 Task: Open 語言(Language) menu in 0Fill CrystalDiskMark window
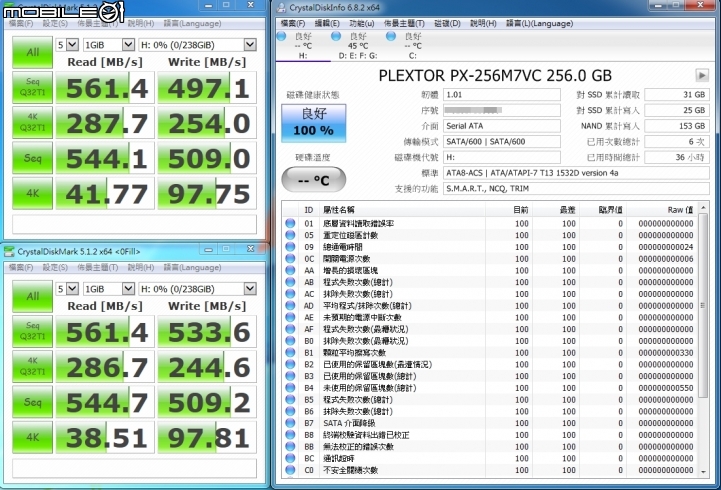[192, 267]
